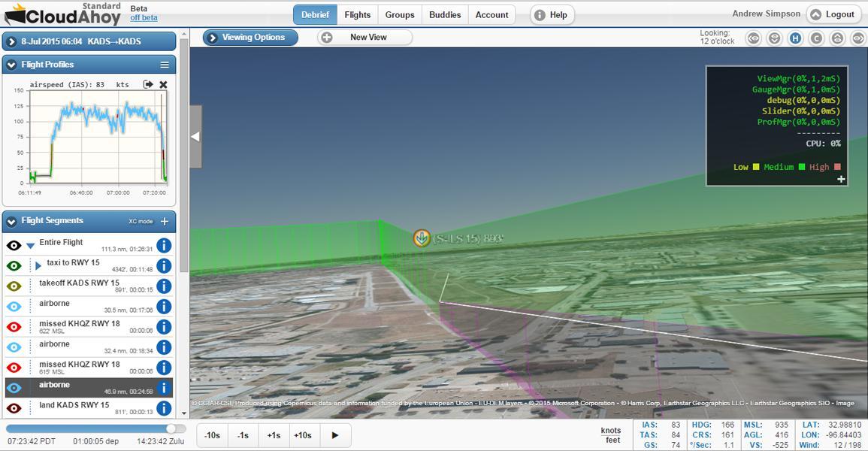Step forward 10 seconds
This screenshot has height=451, width=868.
coord(303,435)
